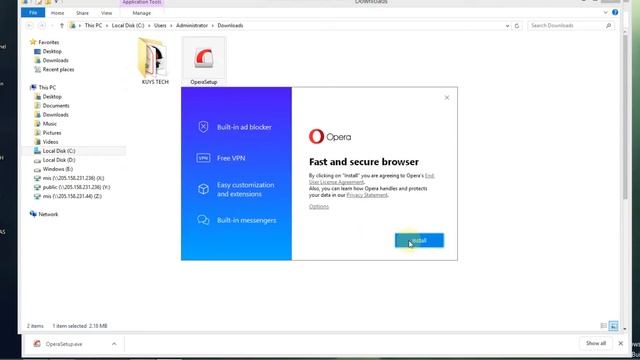The image size is (640, 360).
Task: Click the Up one level arrow
Action: (62, 26)
